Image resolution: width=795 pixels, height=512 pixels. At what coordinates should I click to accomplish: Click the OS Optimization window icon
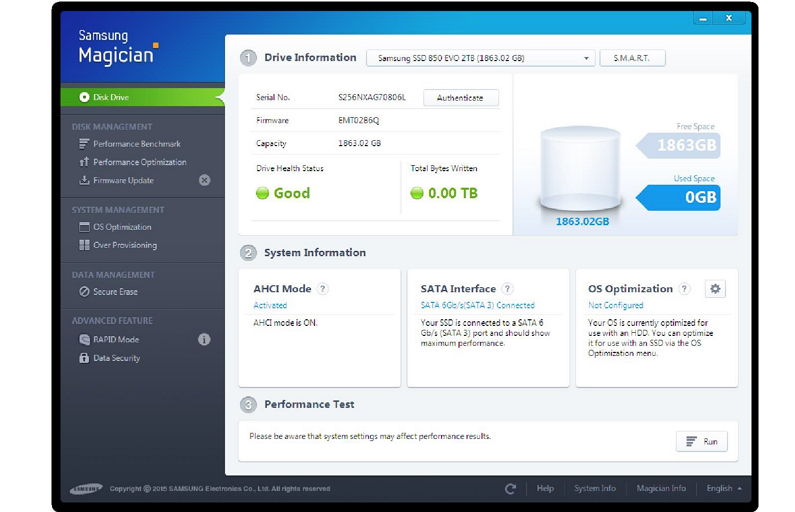84,227
